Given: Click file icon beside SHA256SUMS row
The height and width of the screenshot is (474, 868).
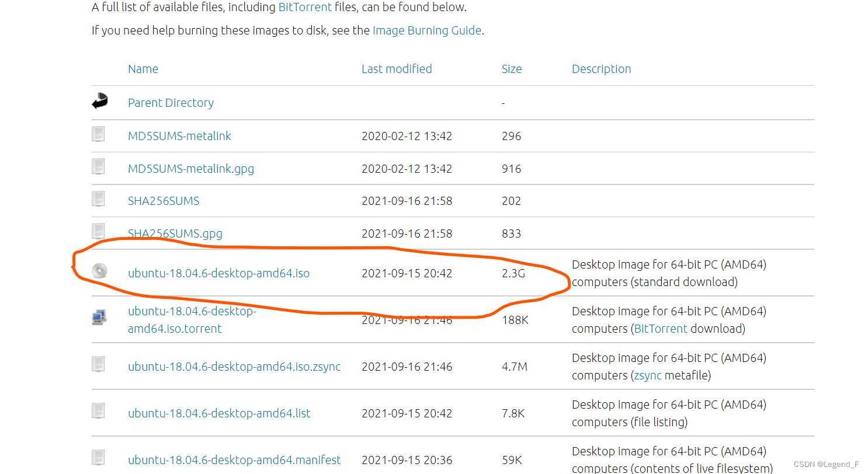Looking at the screenshot, I should (x=98, y=199).
